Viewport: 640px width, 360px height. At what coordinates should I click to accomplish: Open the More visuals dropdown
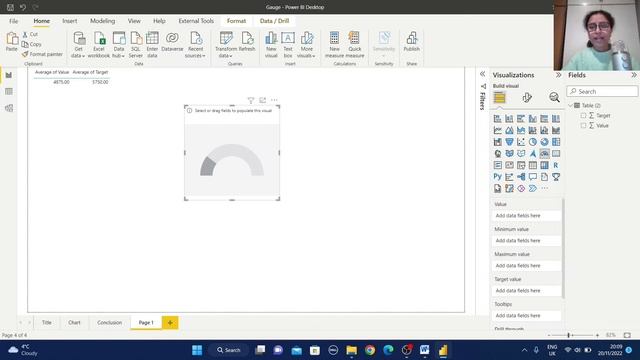(x=307, y=45)
